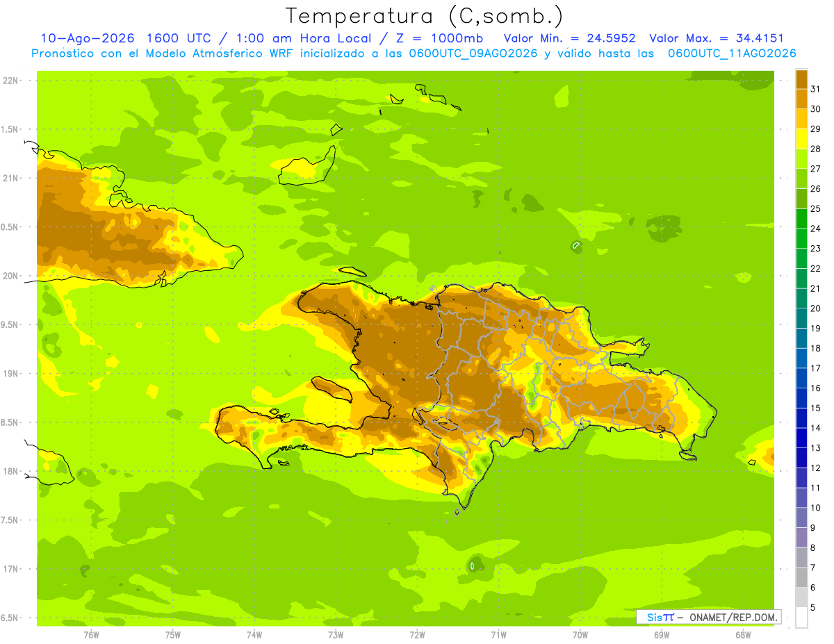Click the "SisTT - ONAMET/REP.DOM." credit label
This screenshot has height=644, width=834.
[708, 617]
